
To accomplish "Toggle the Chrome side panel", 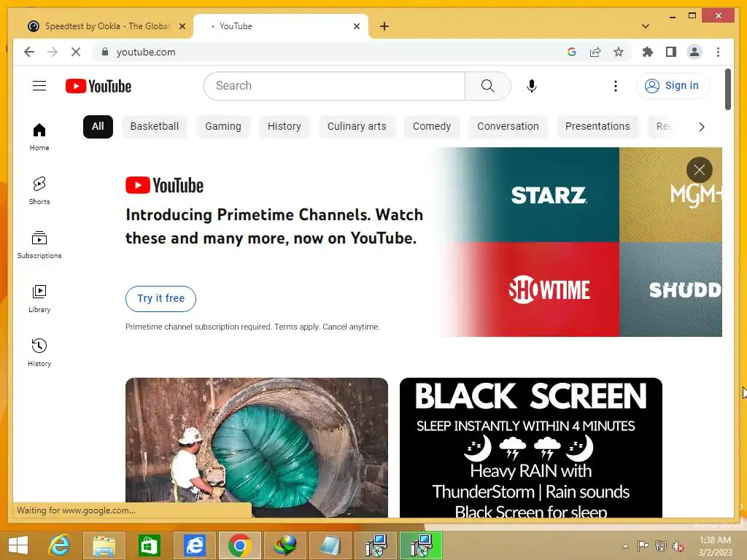I will (671, 52).
